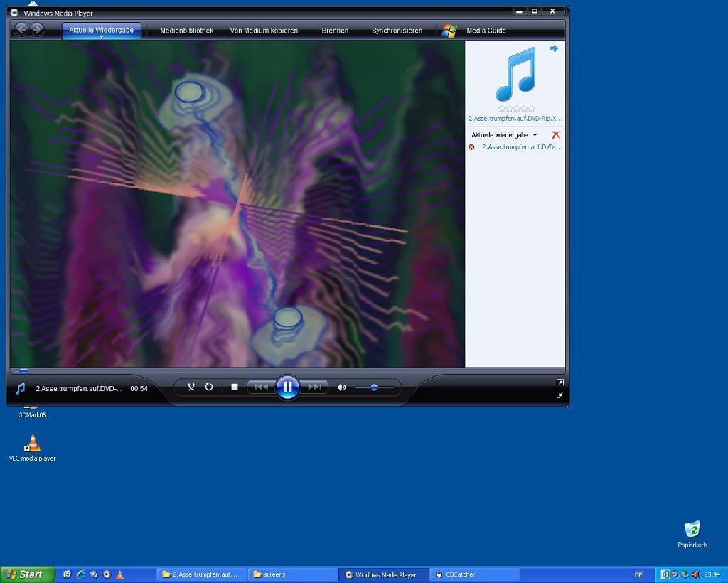
Task: Switch to full screen view icon
Action: pyautogui.click(x=560, y=383)
